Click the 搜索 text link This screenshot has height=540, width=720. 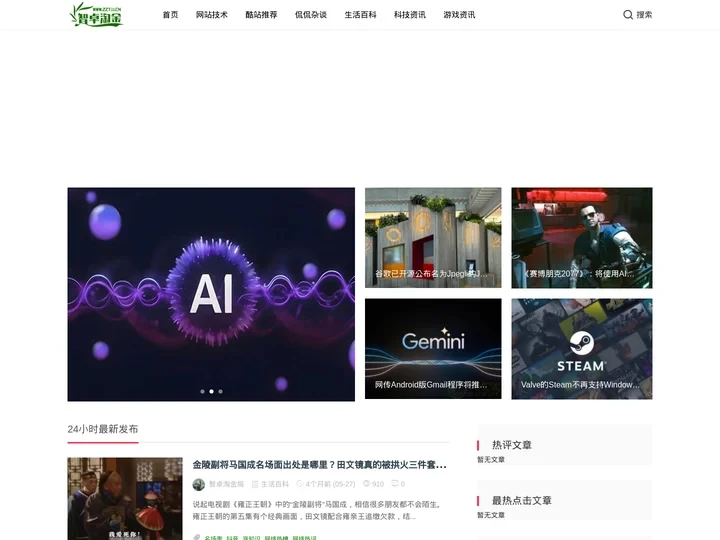644,15
